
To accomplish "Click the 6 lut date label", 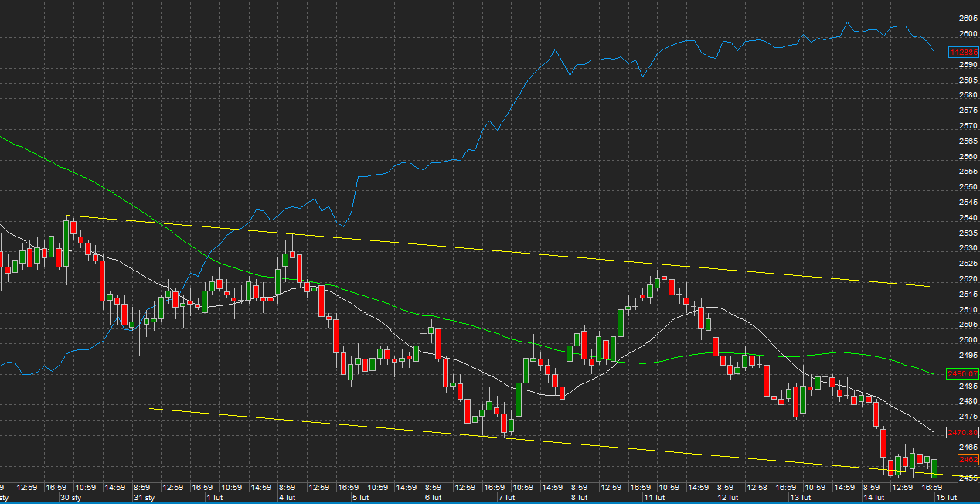I will pyautogui.click(x=433, y=498).
